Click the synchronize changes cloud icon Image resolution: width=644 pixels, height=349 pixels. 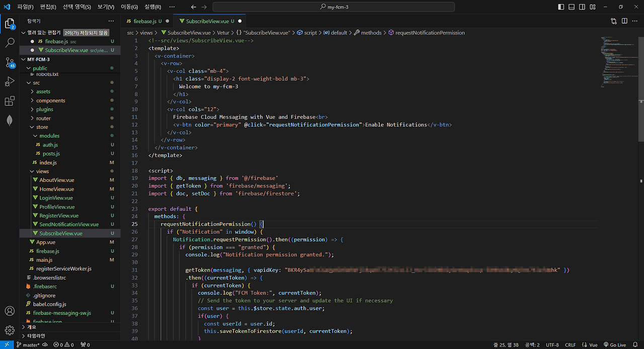[x=45, y=345]
